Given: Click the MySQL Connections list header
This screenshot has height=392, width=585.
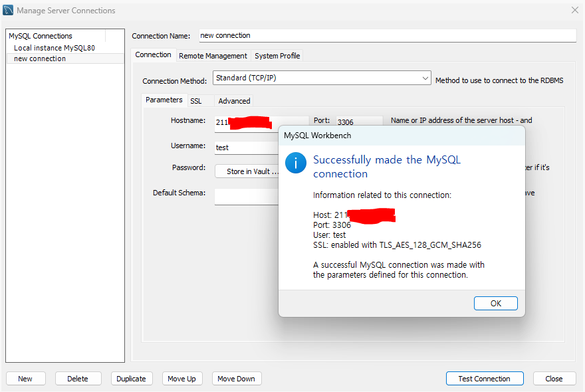Looking at the screenshot, I should coord(56,36).
